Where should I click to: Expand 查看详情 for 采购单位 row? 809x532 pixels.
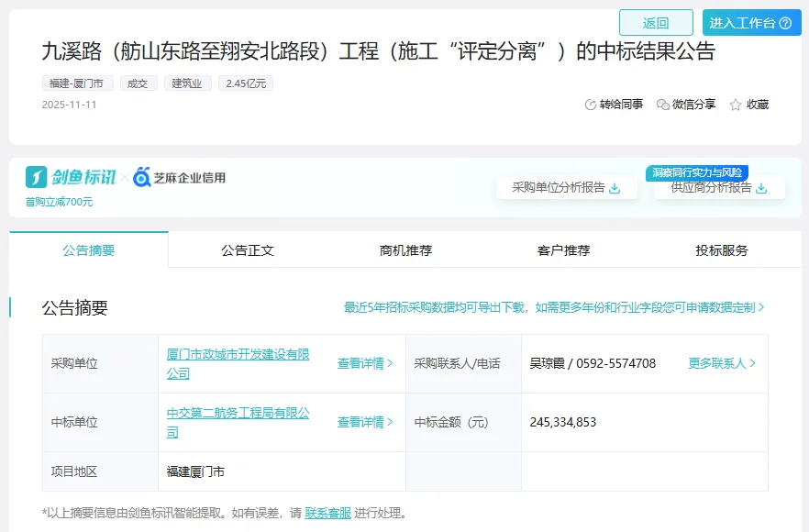pyautogui.click(x=365, y=363)
